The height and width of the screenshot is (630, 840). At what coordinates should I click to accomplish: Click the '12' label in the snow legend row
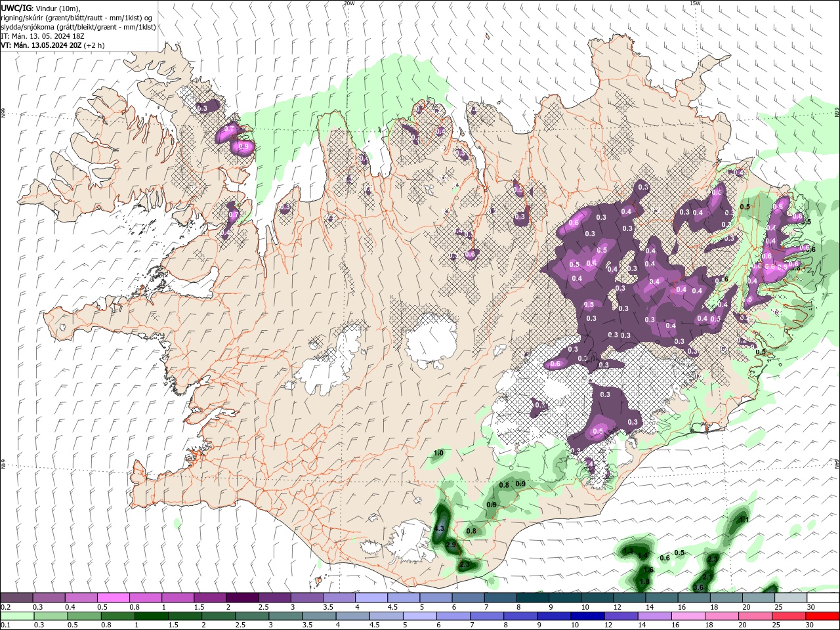point(616,607)
